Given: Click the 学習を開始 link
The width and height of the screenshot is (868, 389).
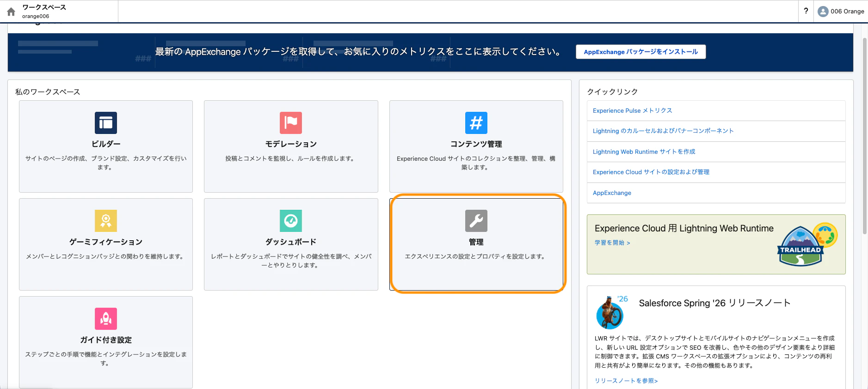Looking at the screenshot, I should point(612,243).
